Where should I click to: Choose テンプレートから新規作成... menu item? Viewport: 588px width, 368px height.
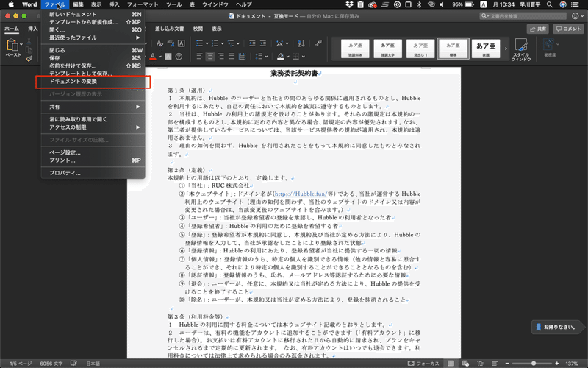[93, 22]
